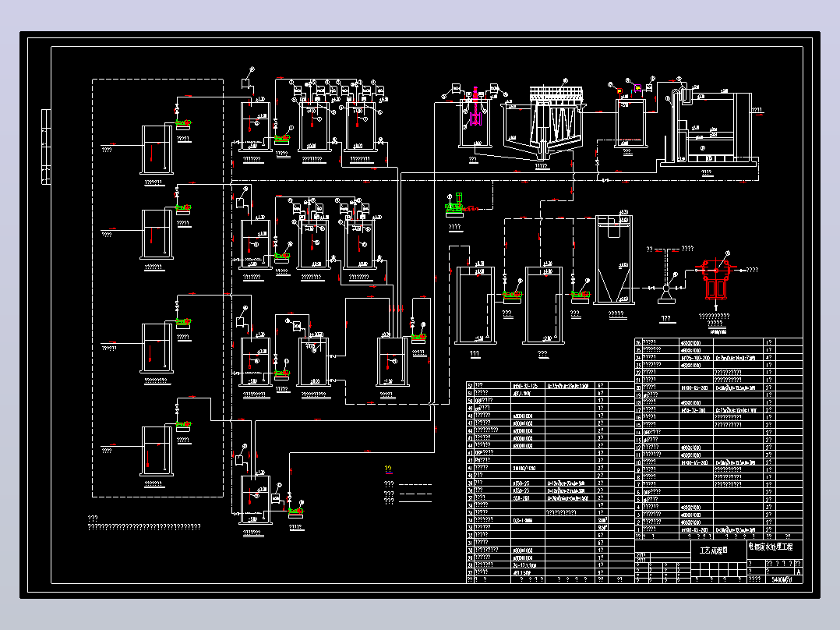Select the '电镀废水处理工程' project title text
Viewport: 840px width, 630px height.
click(771, 547)
